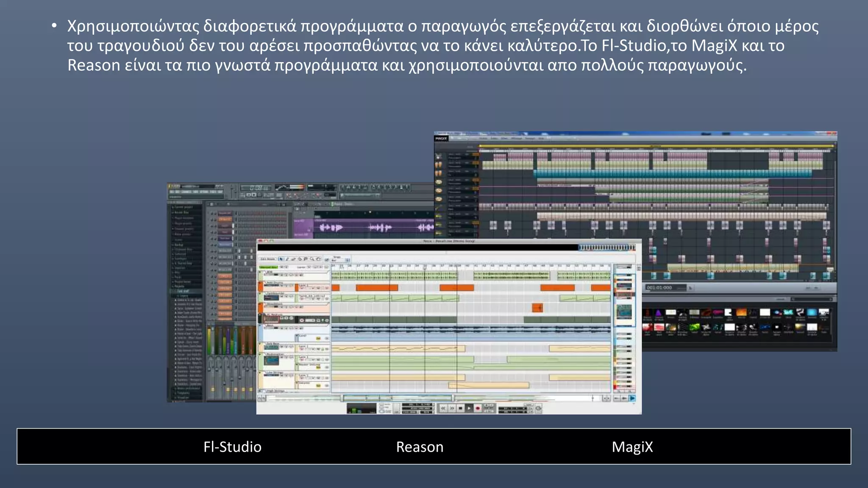Click the green Manual Rec button
The image size is (868, 488).
click(268, 267)
